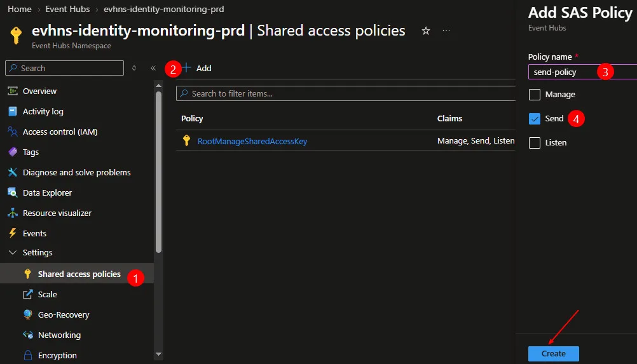Click the Overview icon in sidebar

(x=13, y=91)
